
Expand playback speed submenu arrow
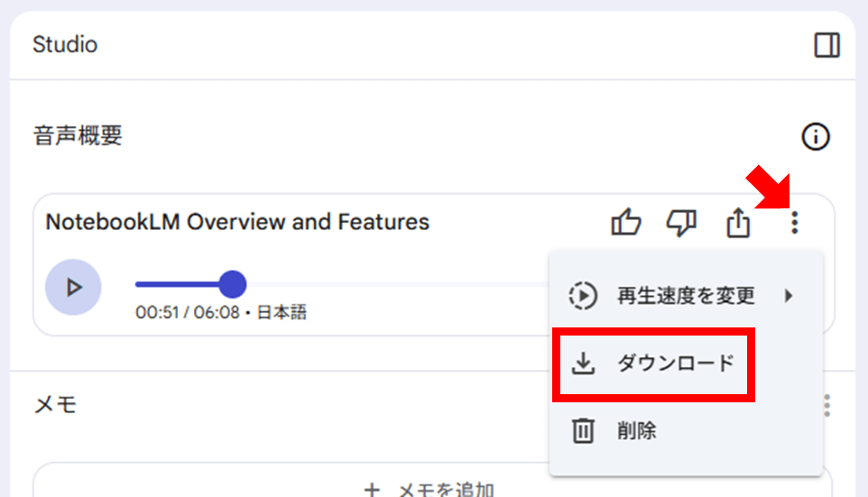pyautogui.click(x=789, y=296)
